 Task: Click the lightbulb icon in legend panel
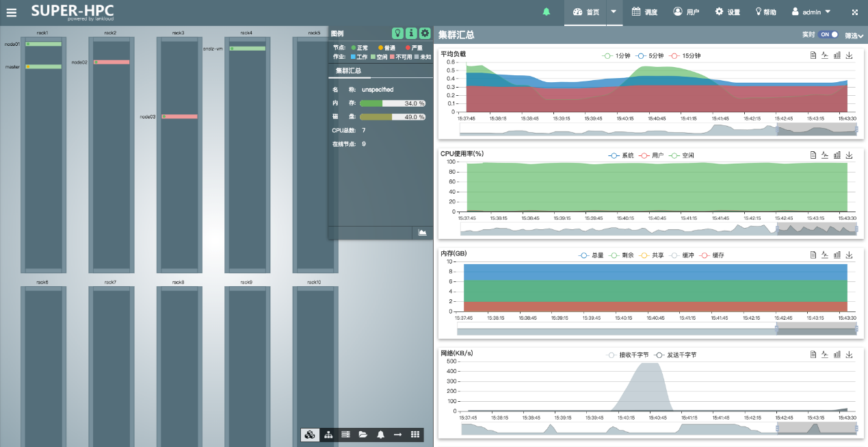397,33
